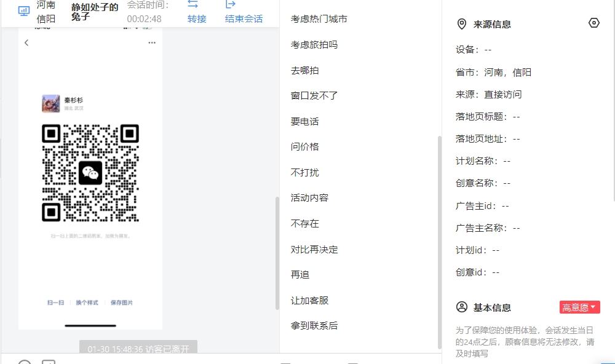Click the 来源信息 section heading
The width and height of the screenshot is (615, 364).
[492, 25]
